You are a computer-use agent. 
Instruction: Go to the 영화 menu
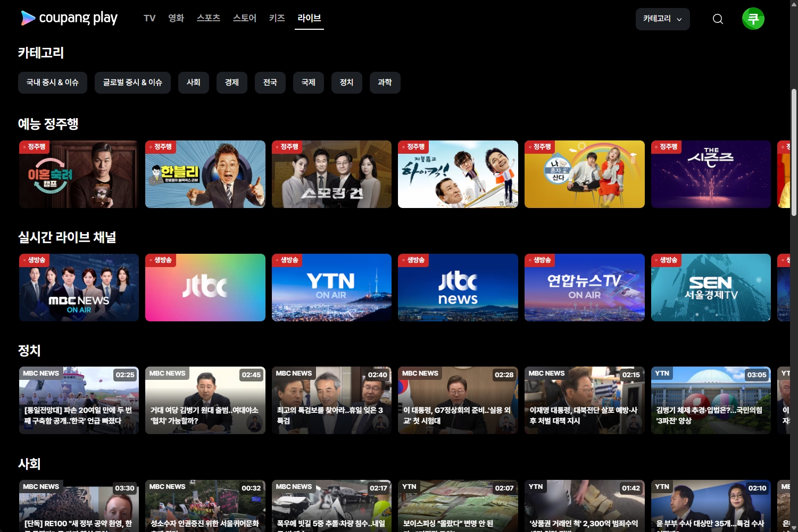pos(176,18)
